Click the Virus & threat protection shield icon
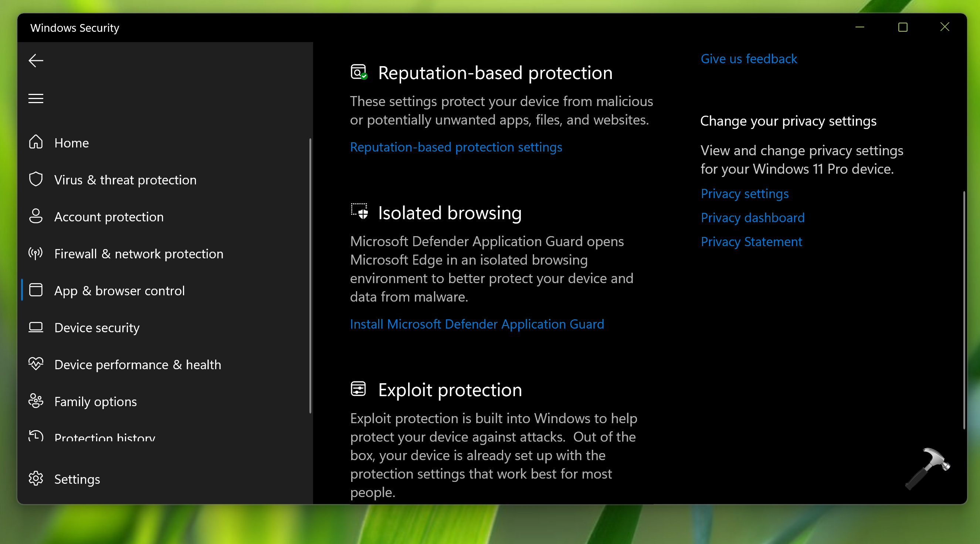 coord(36,179)
